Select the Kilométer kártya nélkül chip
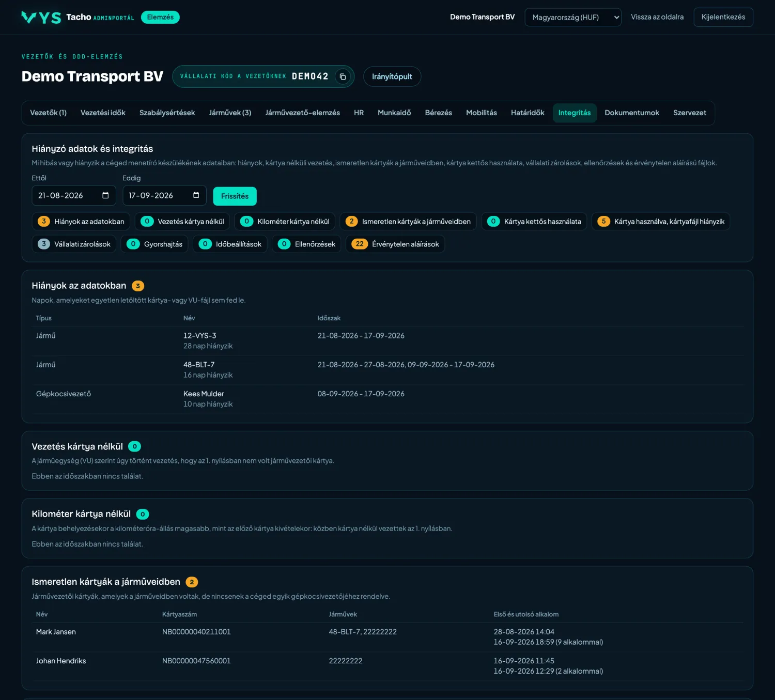This screenshot has width=775, height=700. pos(285,222)
